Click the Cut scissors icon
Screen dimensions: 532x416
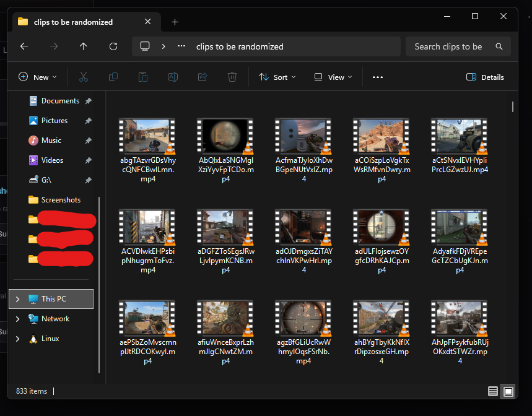click(x=84, y=77)
